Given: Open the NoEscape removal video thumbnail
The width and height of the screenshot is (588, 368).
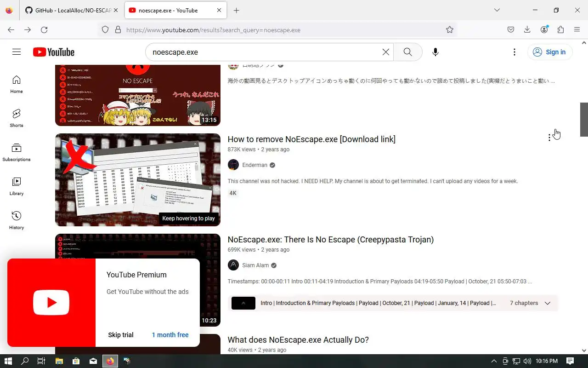Looking at the screenshot, I should click(138, 180).
